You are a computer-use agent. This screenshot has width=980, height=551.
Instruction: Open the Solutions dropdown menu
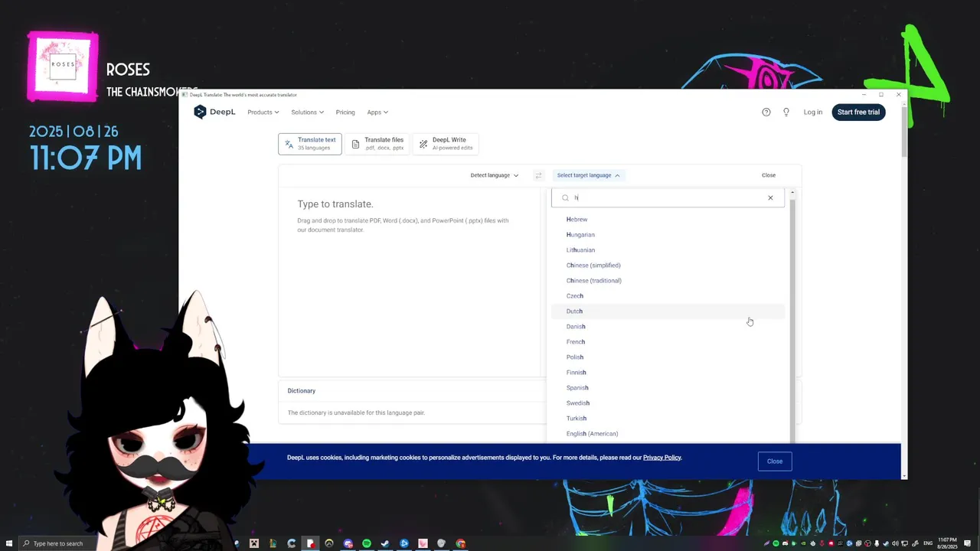pos(307,112)
